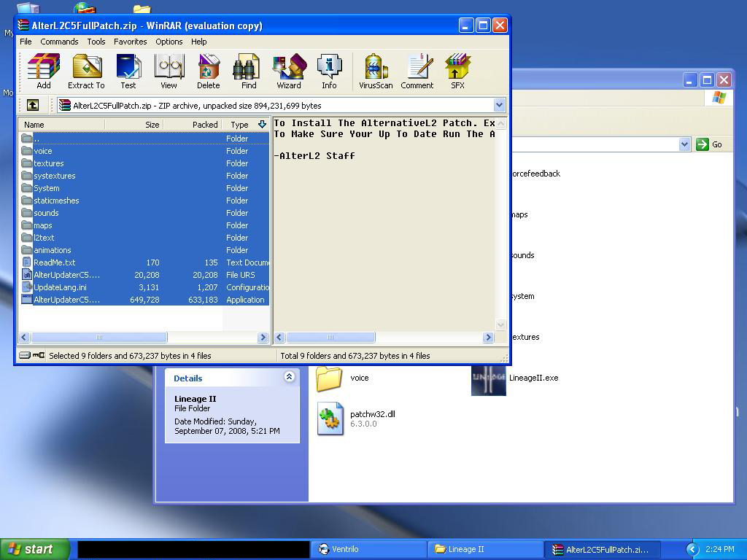
Task: Select the maps folder in the archive
Action: (x=144, y=225)
